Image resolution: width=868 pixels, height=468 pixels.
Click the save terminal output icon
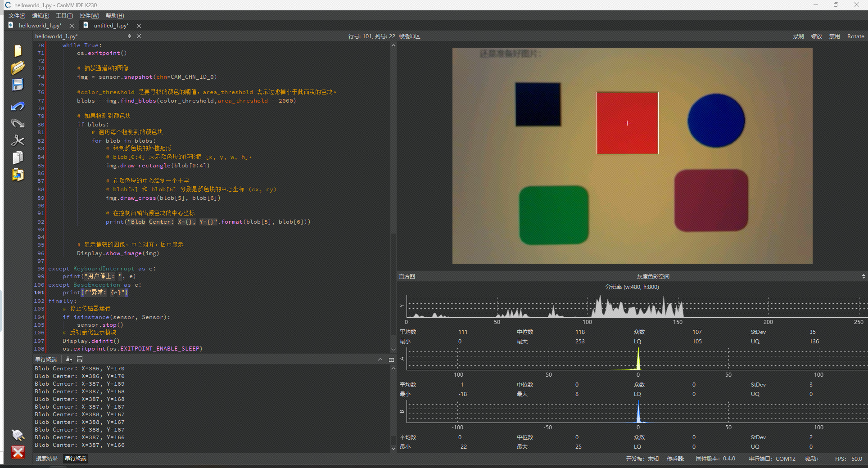80,359
